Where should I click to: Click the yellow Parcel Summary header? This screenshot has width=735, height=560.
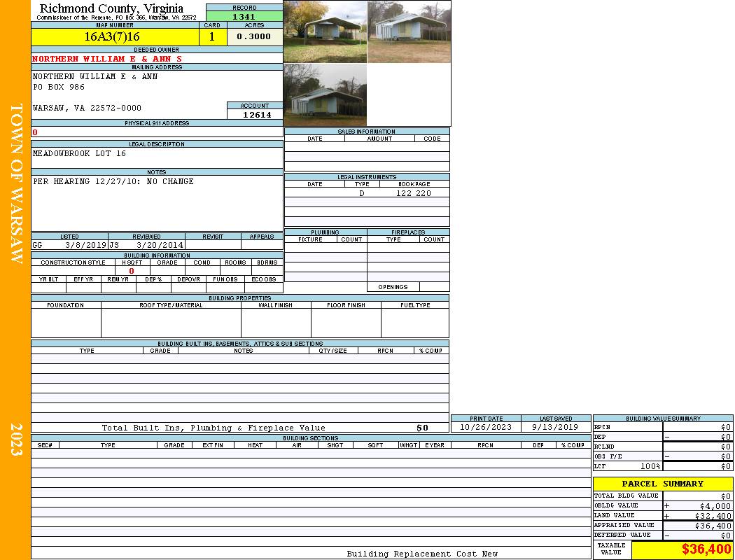[x=662, y=484]
